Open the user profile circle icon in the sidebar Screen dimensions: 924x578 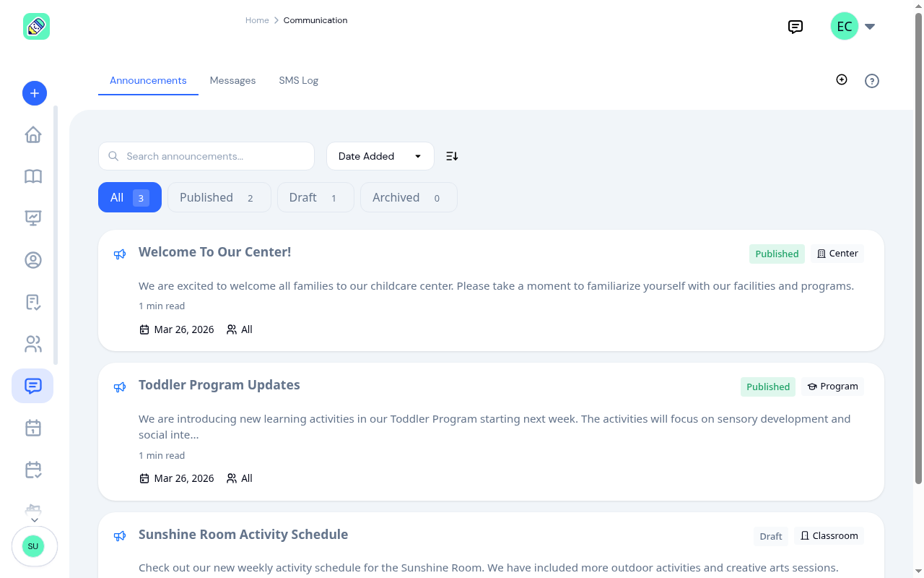(x=33, y=260)
